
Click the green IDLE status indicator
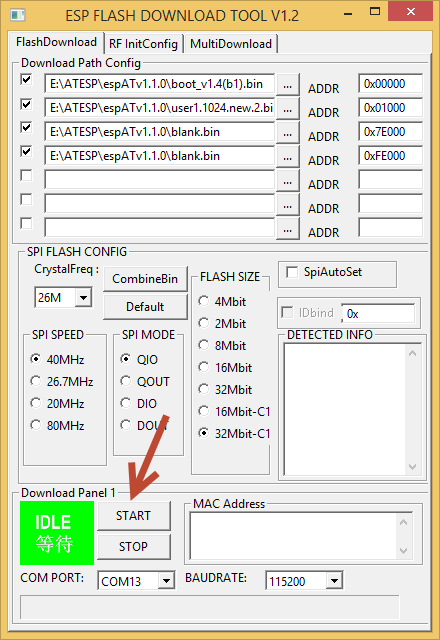coord(57,533)
